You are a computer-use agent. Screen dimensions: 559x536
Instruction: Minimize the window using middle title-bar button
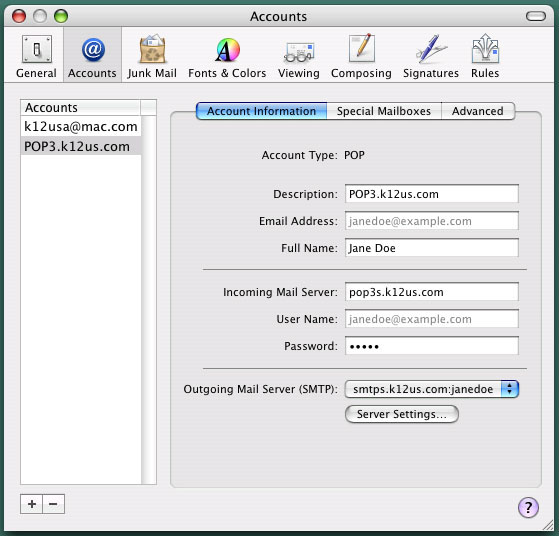coord(40,16)
